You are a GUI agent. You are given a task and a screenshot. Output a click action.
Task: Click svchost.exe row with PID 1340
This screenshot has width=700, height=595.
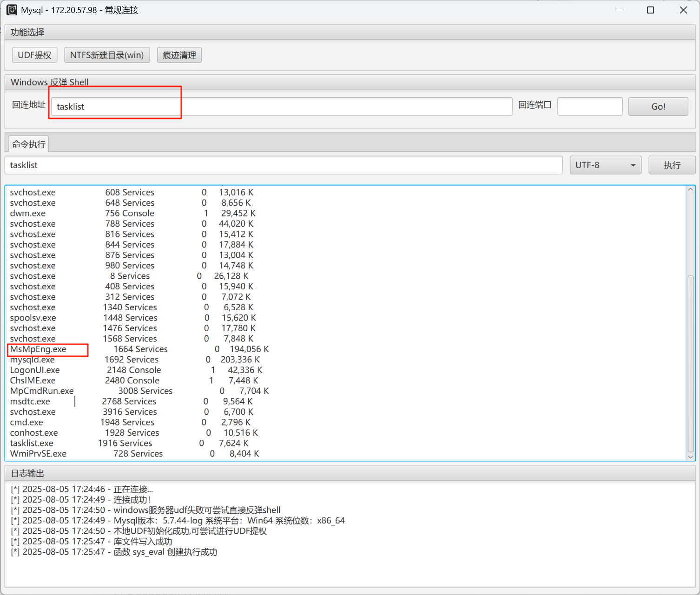pyautogui.click(x=132, y=307)
